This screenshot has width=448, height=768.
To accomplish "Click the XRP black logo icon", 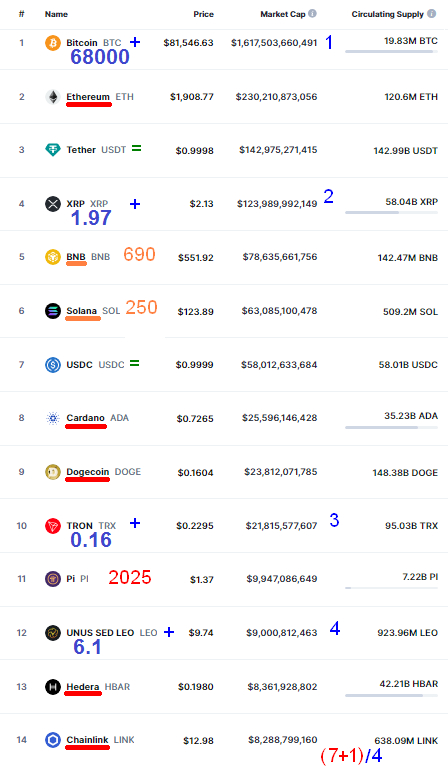I will tap(53, 204).
